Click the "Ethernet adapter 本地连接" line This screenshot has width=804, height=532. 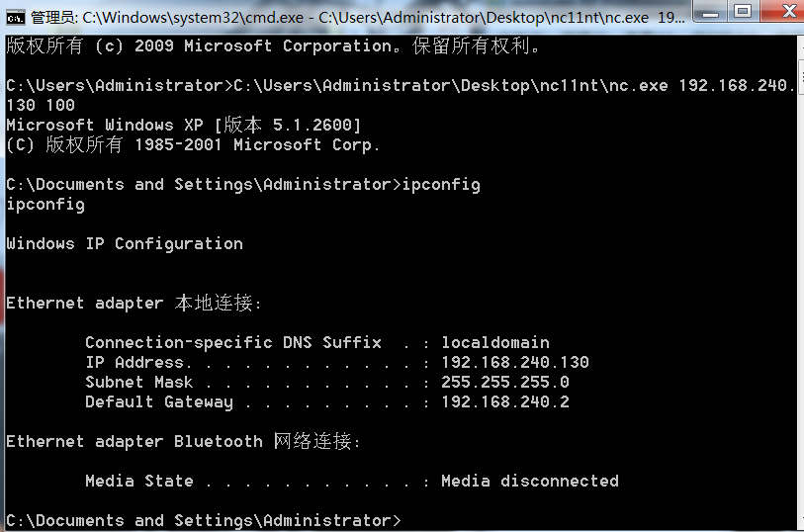134,303
